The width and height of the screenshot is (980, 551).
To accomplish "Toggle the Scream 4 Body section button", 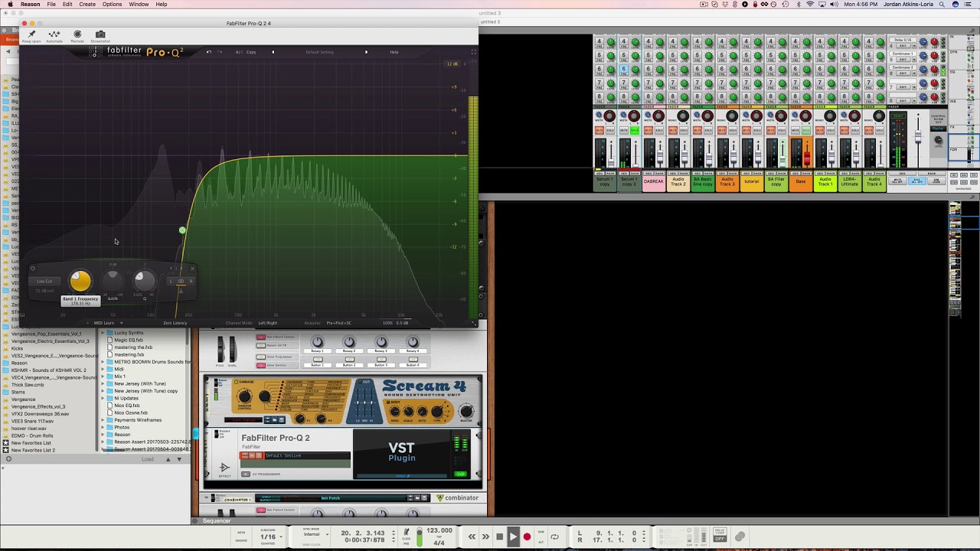I will (387, 402).
